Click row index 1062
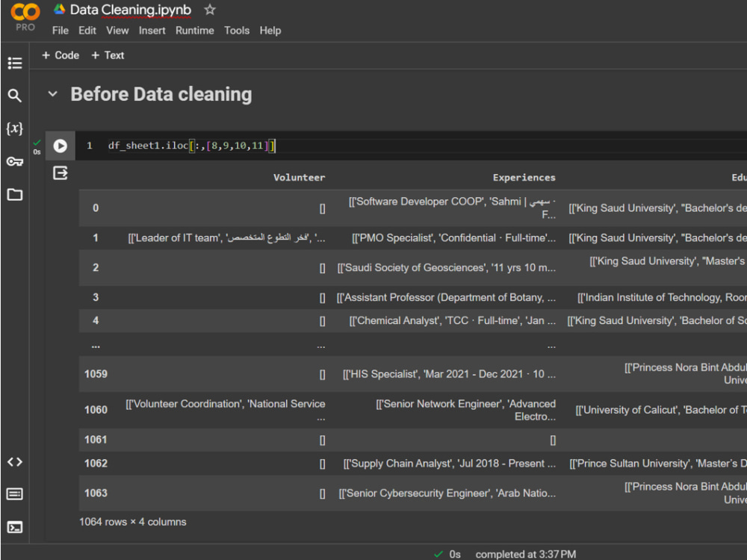747x560 pixels. tap(96, 464)
